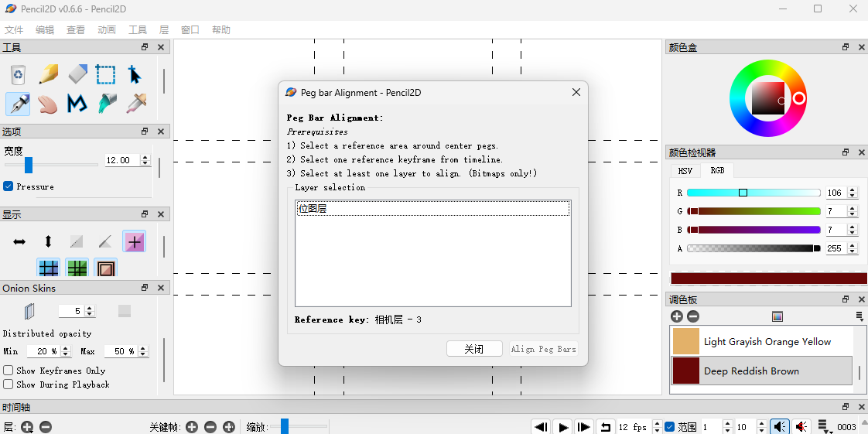This screenshot has width=868, height=434.
Task: Flip view vertically with up-down arrow
Action: [48, 241]
